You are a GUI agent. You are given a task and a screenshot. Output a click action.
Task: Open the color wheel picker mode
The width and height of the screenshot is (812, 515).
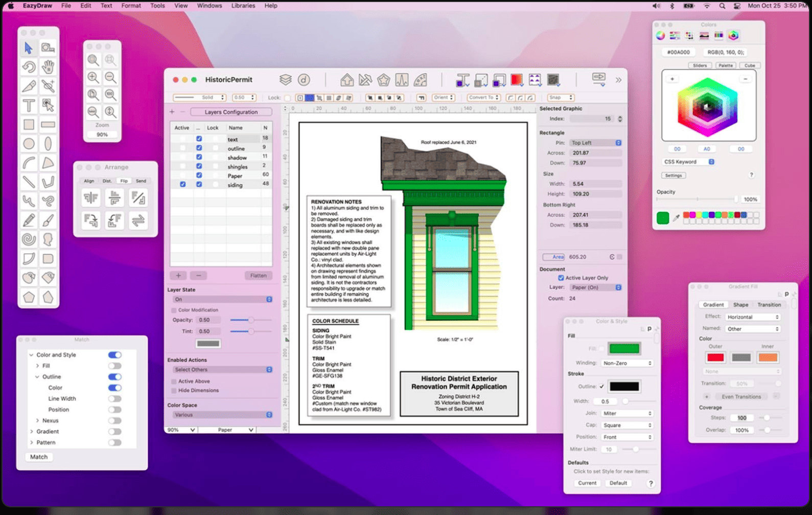pyautogui.click(x=661, y=35)
